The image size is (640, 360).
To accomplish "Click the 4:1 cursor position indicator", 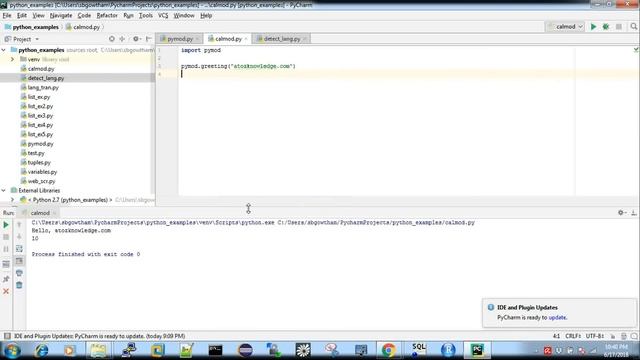I will [x=556, y=336].
